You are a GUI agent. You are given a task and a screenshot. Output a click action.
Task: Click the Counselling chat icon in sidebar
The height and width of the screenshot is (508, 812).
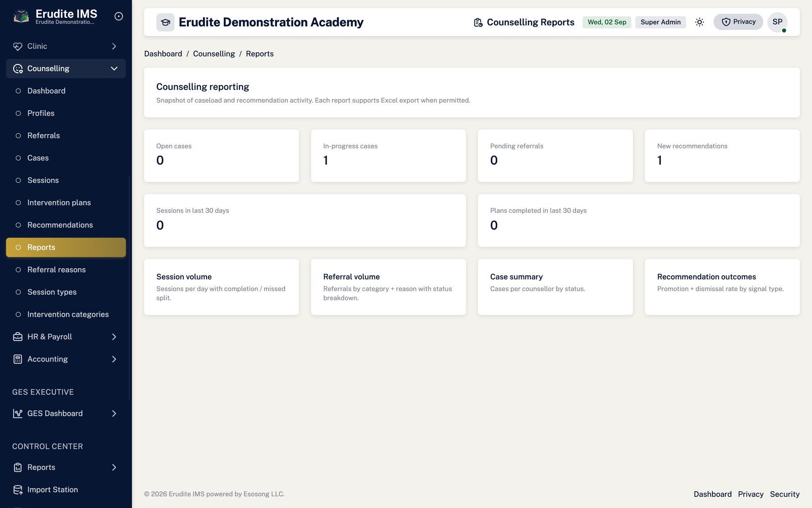point(18,69)
